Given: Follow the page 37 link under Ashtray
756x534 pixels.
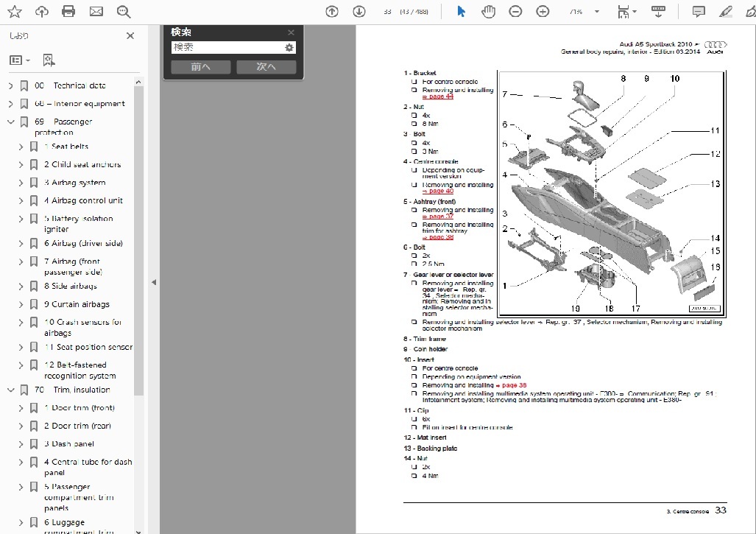Looking at the screenshot, I should coord(438,217).
